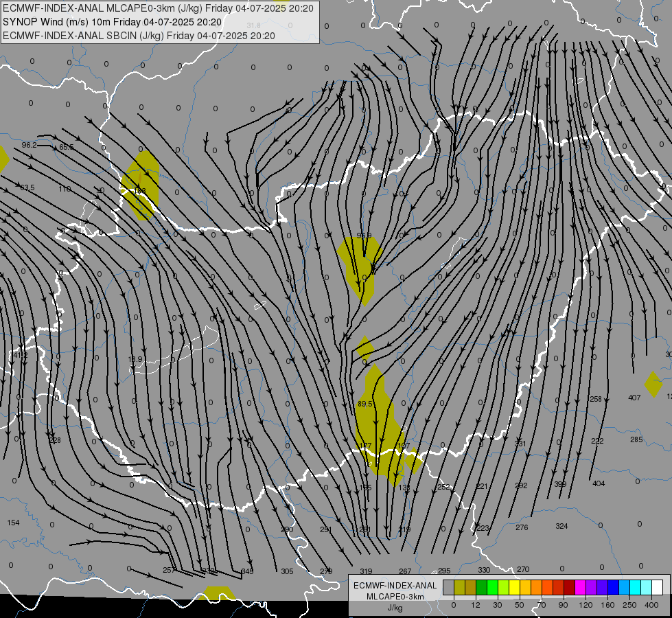Click the map value '89.5'
This screenshot has width=672, height=618.
click(364, 404)
